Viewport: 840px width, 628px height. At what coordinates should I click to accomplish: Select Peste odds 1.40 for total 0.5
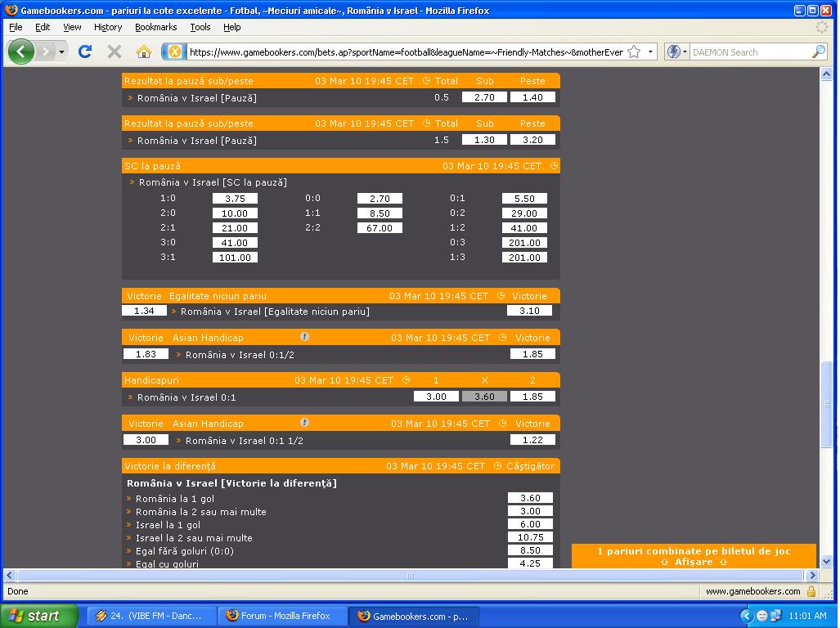tap(532, 97)
